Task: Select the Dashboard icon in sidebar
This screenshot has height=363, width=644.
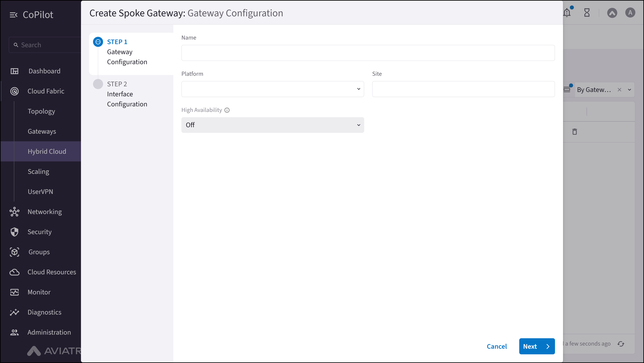Action: 14,71
